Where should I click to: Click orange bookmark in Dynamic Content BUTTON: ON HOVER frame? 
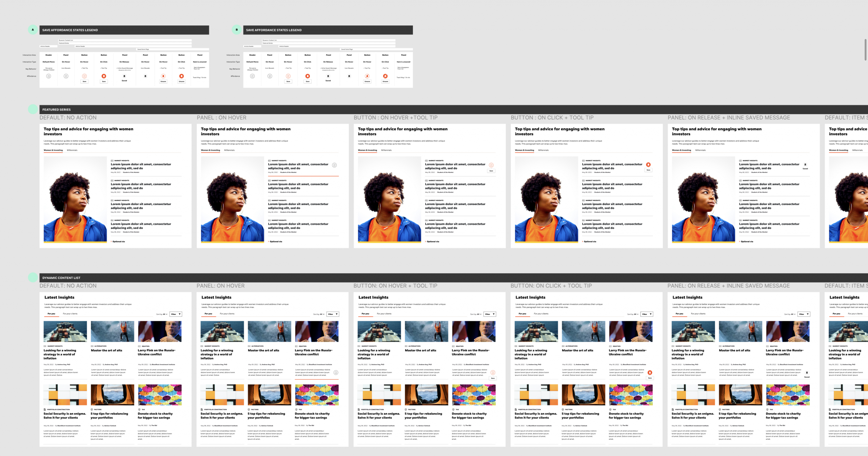coord(493,373)
